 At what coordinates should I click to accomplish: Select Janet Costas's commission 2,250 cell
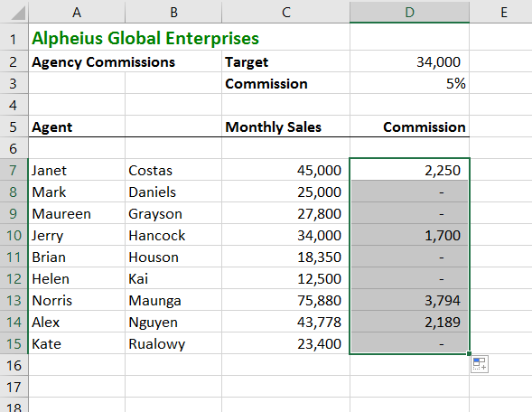point(409,170)
